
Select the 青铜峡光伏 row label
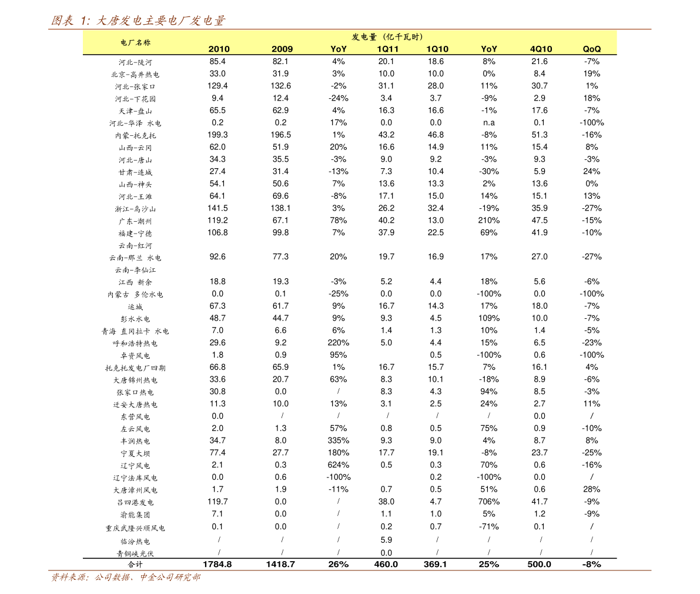(x=135, y=553)
